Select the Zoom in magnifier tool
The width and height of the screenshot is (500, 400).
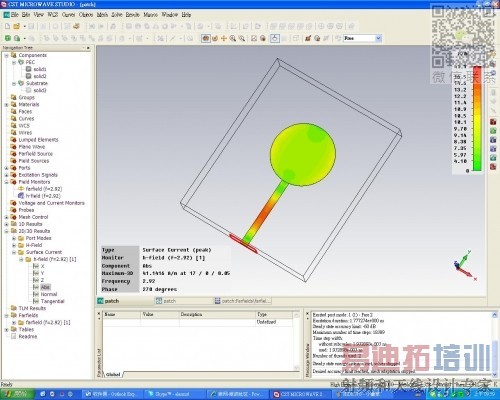tap(233, 38)
